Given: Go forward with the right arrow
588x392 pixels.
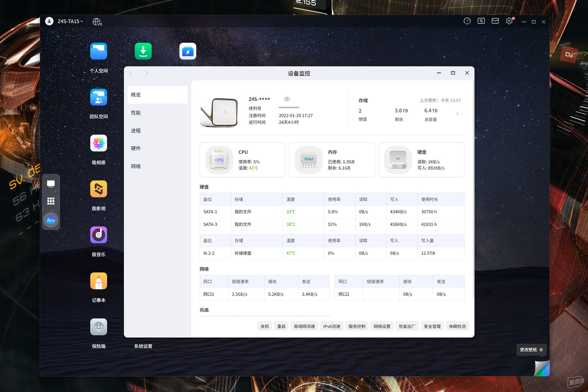Looking at the screenshot, I should 147,73.
